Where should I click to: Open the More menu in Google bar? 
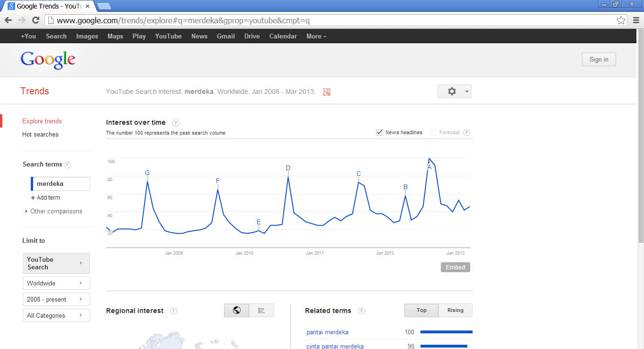tap(316, 36)
